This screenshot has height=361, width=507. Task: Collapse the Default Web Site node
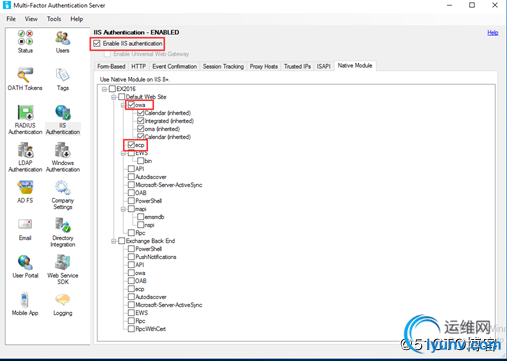[x=114, y=97]
